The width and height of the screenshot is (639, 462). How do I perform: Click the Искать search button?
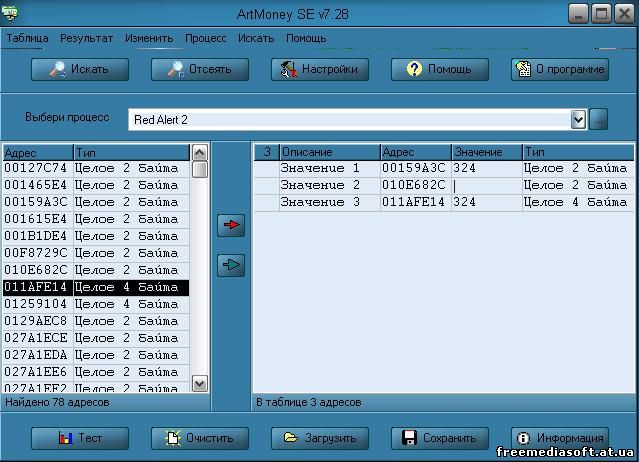80,69
